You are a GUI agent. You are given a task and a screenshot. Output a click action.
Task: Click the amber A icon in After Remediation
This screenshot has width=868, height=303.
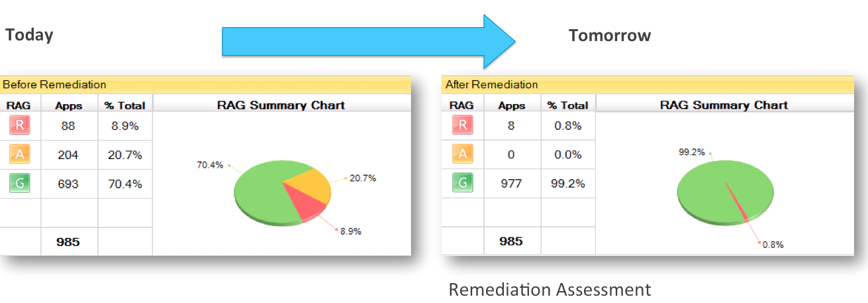point(462,154)
